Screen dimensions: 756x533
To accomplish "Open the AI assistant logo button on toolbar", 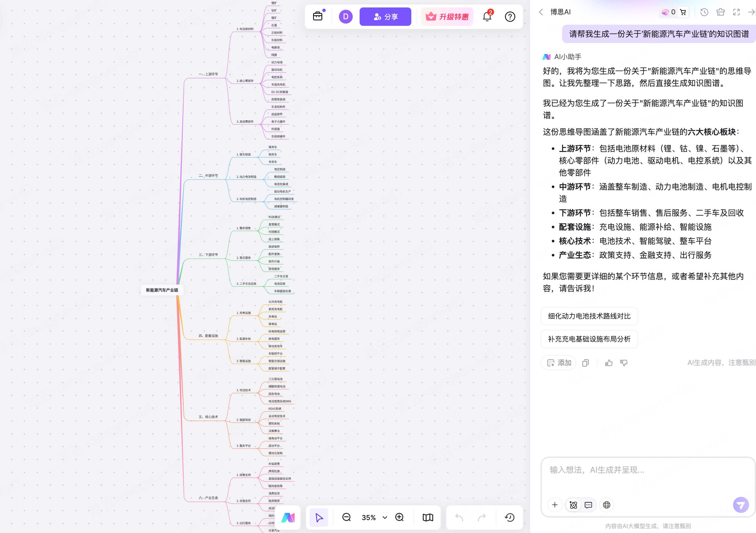I will click(x=288, y=517).
